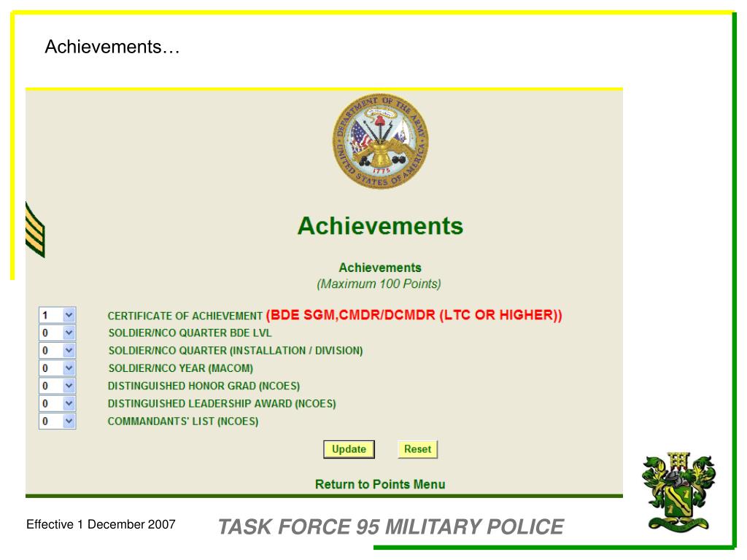
Task: Click the TASK FORCE 95 MILITARY POLICE footer
Action: [391, 526]
